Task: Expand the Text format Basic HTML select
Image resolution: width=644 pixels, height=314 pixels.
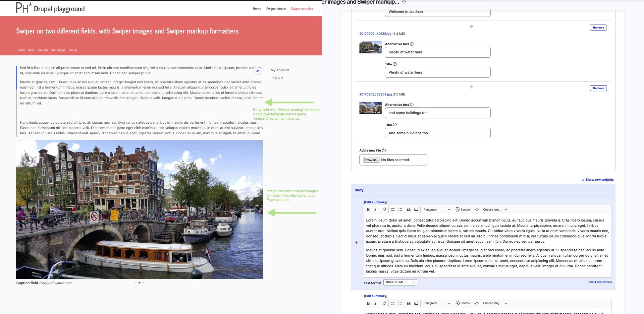Action: (400, 282)
